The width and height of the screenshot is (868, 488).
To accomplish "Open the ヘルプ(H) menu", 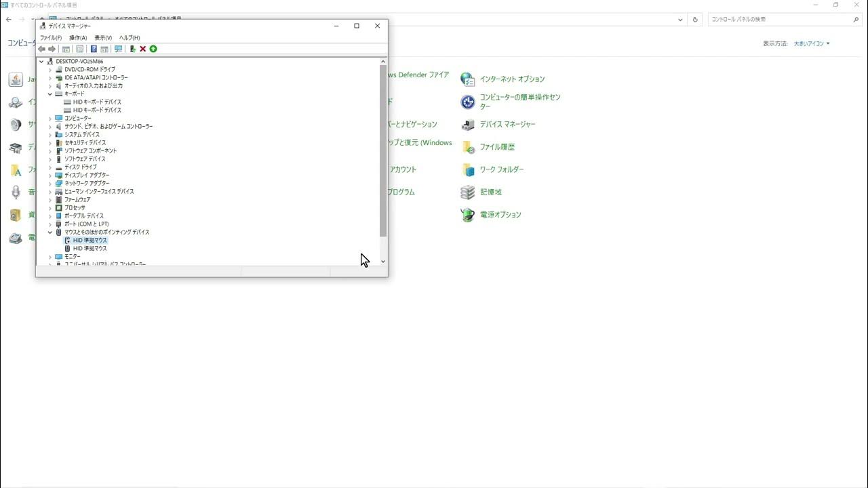I will pyautogui.click(x=130, y=38).
